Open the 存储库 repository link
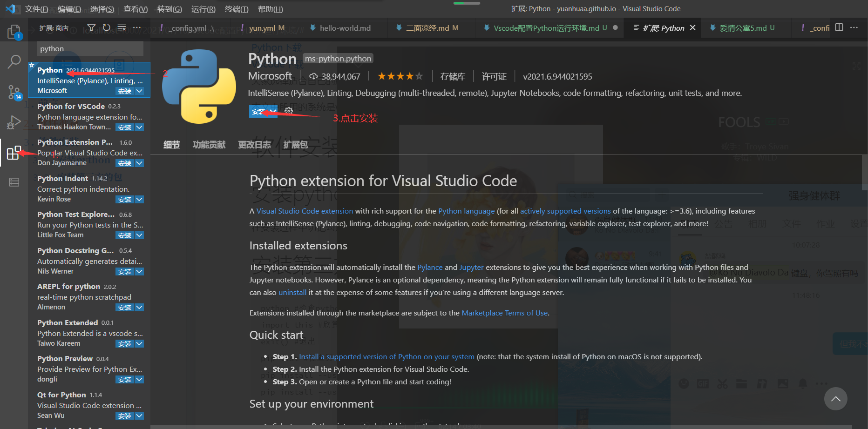Screen dimensions: 868x429 click(x=453, y=76)
